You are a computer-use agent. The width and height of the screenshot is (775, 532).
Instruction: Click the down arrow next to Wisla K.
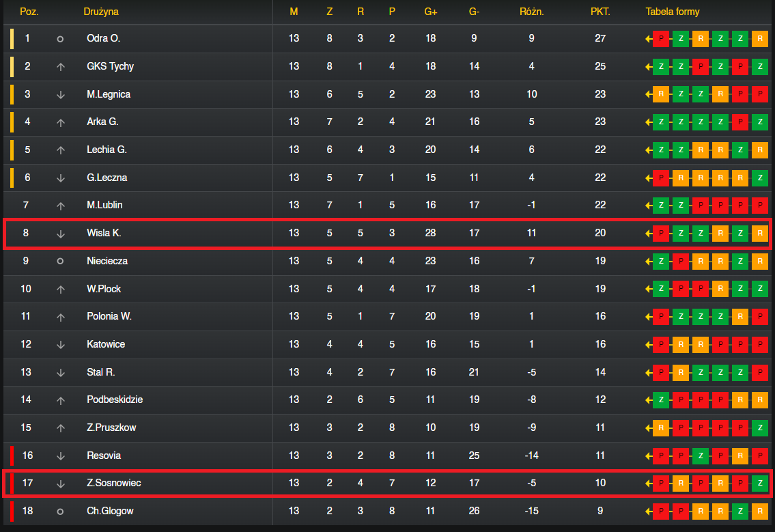coord(60,234)
